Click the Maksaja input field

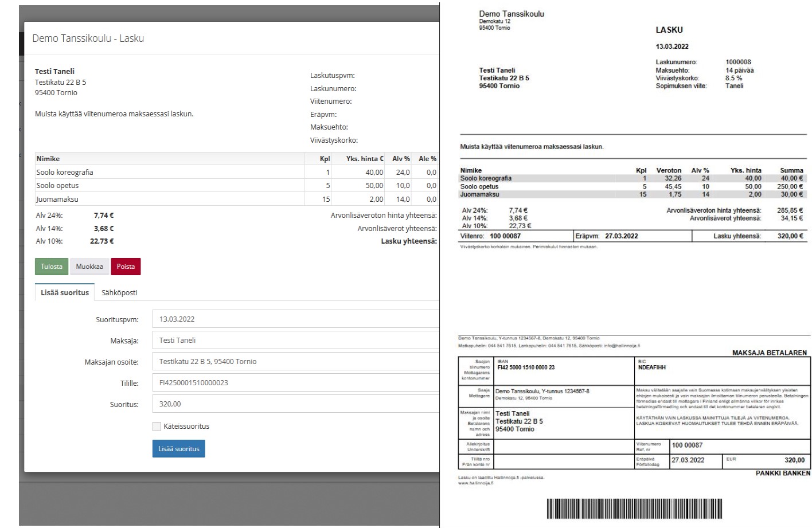295,341
